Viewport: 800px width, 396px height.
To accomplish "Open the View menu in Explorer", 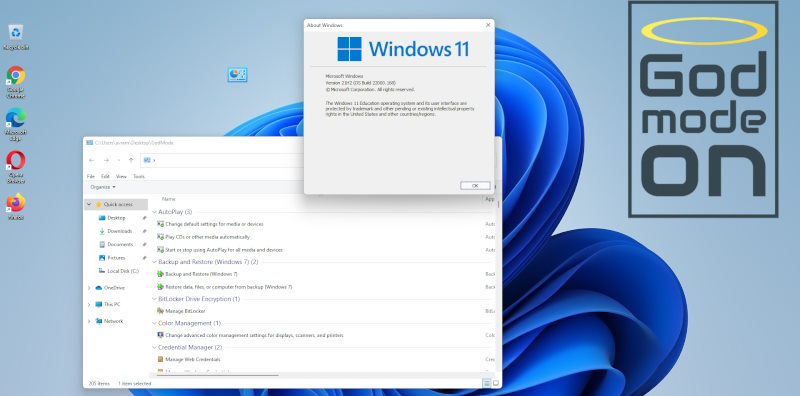I will pos(121,176).
